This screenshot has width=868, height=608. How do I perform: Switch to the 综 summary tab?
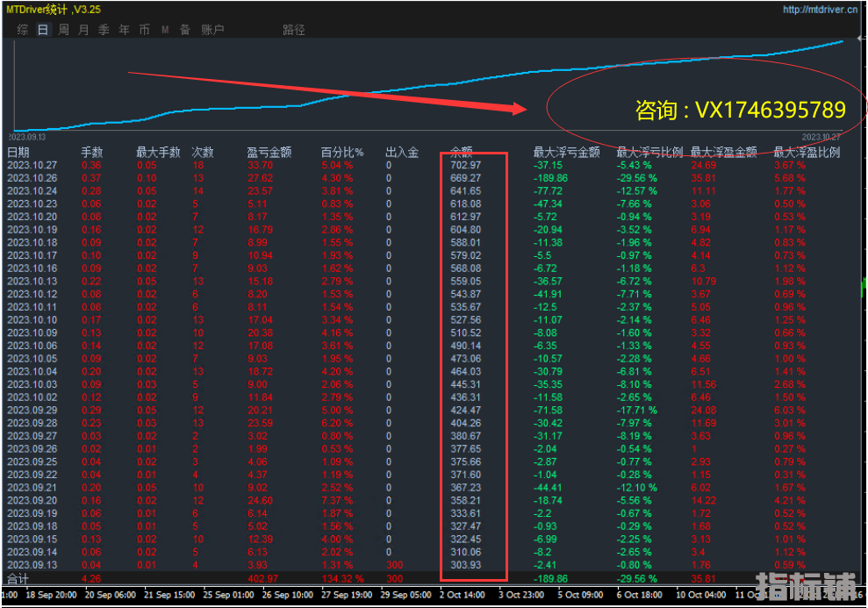[x=22, y=30]
